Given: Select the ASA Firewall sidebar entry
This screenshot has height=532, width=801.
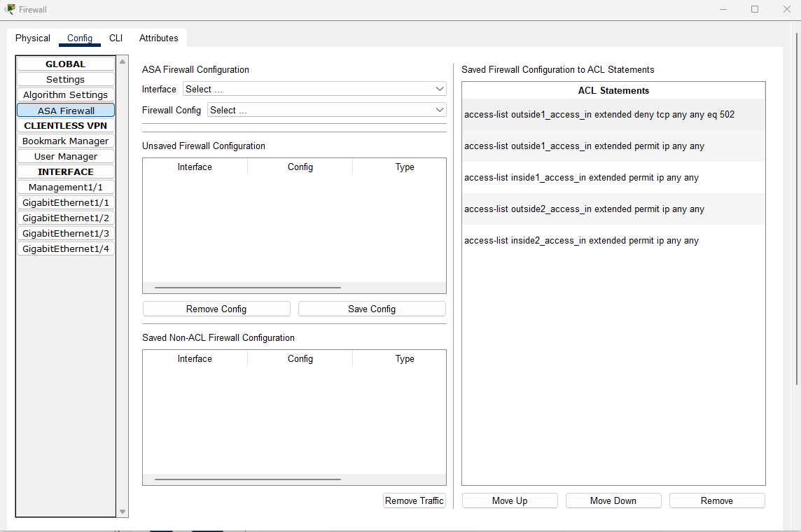Looking at the screenshot, I should [65, 110].
